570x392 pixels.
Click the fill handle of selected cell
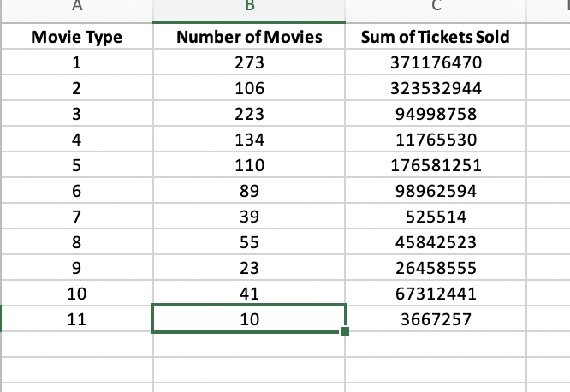pyautogui.click(x=345, y=331)
